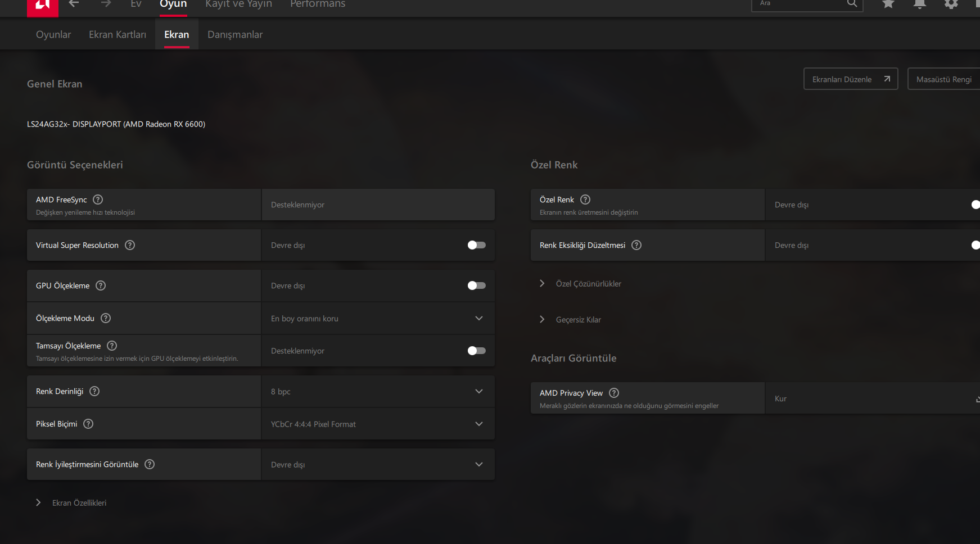
Task: Click the LS24AG32x DISPLAYPORT display name
Action: 116,124
